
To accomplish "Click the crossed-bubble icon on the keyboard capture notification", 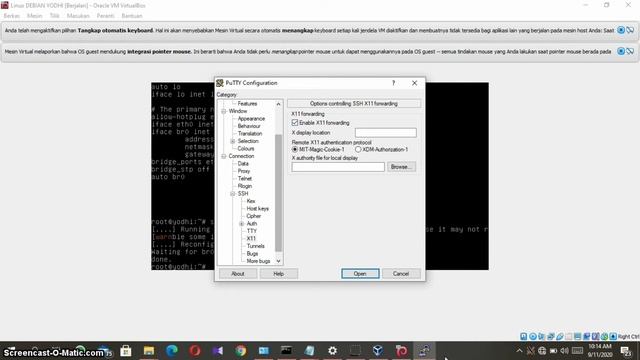I will coord(630,30).
